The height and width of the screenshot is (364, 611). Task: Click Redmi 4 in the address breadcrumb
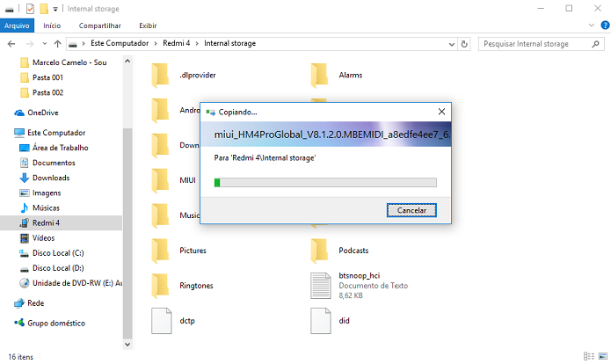176,43
